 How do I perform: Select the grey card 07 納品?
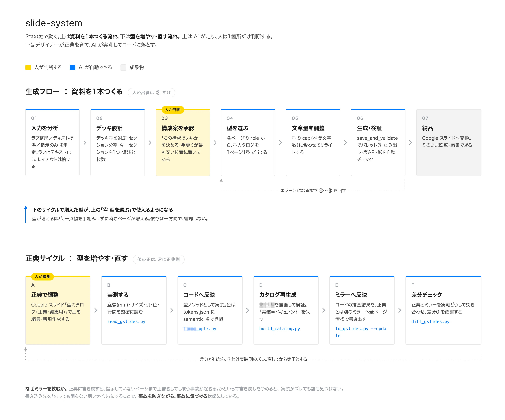449,142
